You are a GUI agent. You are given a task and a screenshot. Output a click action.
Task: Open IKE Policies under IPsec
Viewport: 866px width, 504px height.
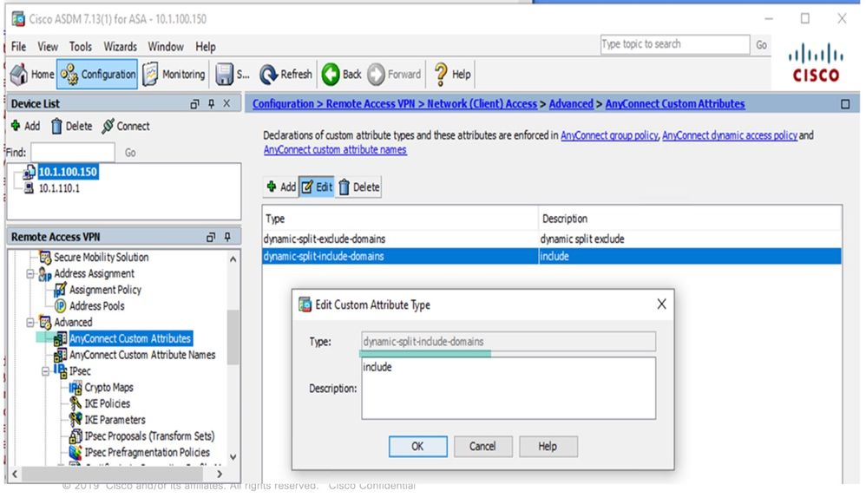(107, 403)
